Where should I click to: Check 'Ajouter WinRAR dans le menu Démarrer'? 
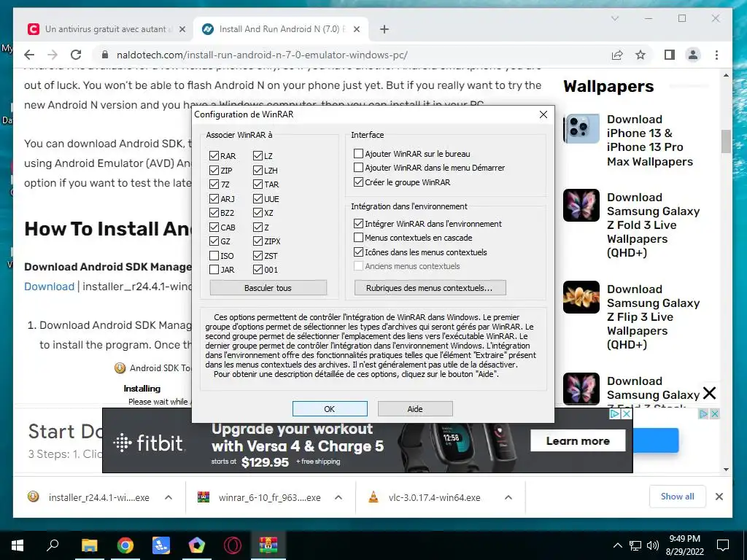(x=358, y=168)
